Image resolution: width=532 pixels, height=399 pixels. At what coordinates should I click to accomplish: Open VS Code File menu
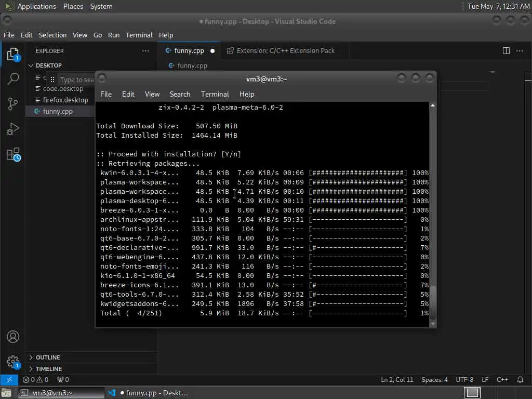pos(9,35)
